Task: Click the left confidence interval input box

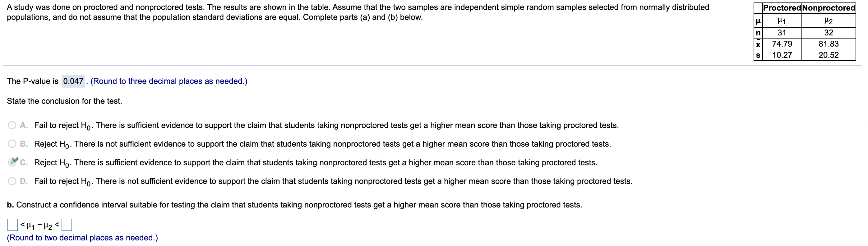Action: coord(12,225)
